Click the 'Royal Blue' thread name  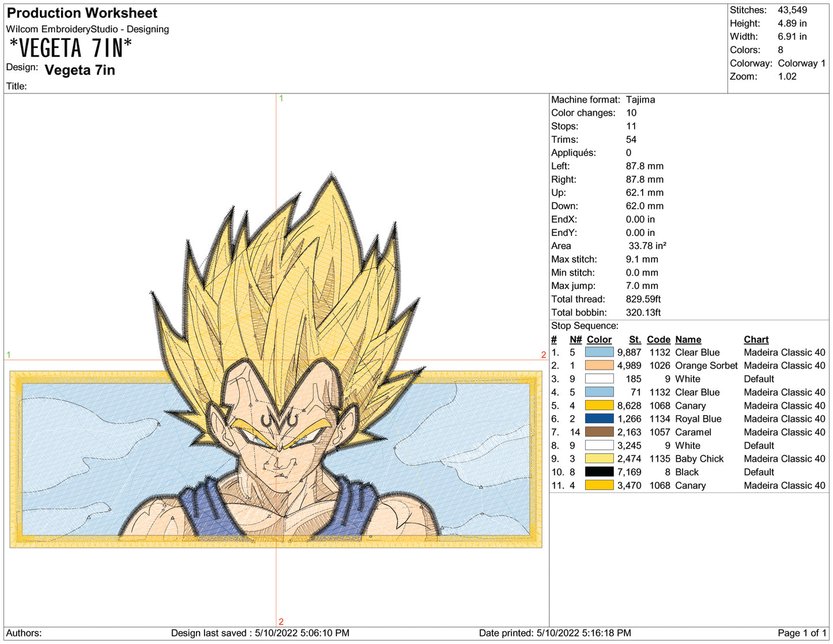698,419
